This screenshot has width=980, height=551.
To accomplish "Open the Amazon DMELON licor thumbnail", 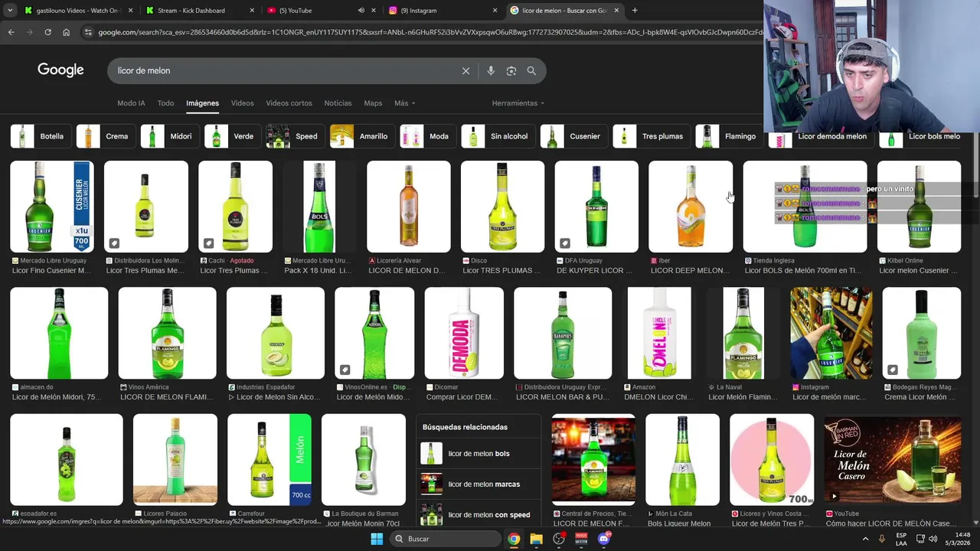I will pos(659,333).
